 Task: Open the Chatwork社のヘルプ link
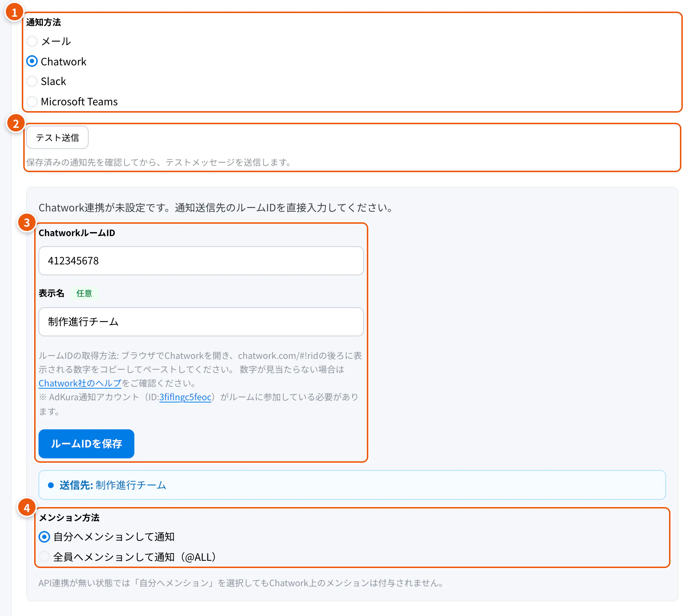[80, 384]
